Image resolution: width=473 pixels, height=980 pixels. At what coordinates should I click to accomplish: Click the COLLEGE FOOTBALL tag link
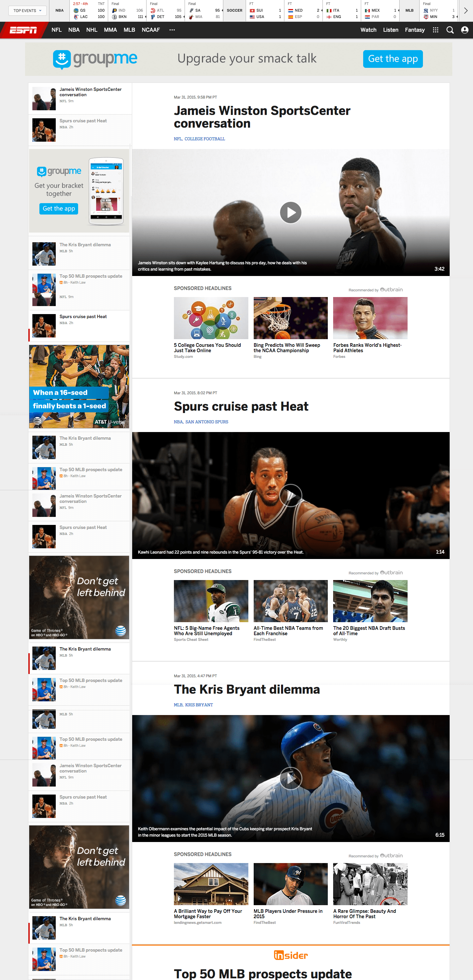(205, 139)
